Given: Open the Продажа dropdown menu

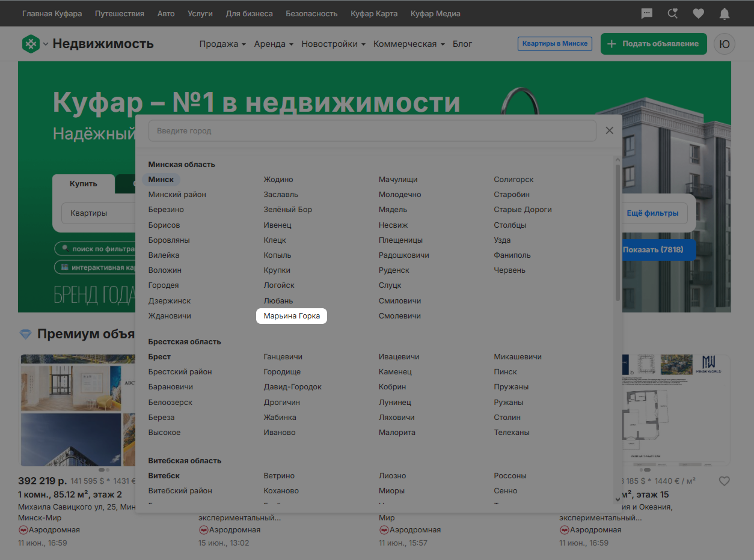Looking at the screenshot, I should 222,44.
